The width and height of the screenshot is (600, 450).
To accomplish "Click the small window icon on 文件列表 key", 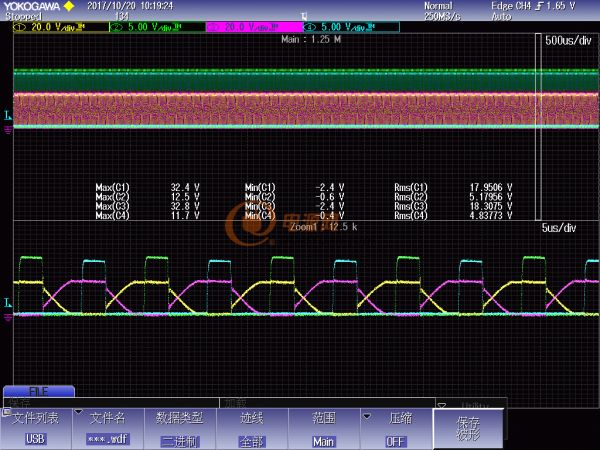I will 6,412.
